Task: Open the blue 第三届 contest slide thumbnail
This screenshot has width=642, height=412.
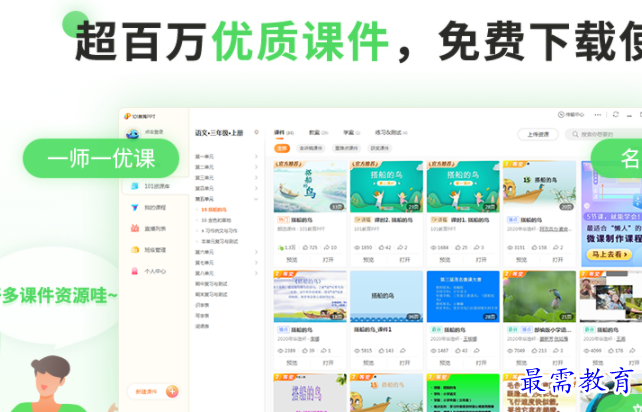Action: click(463, 296)
